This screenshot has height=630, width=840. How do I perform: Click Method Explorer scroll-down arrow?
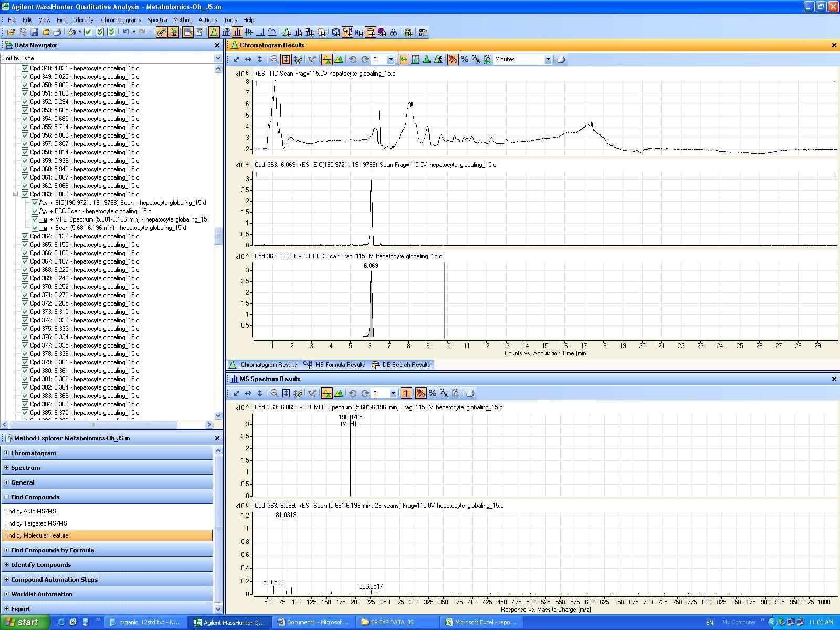coord(218,609)
